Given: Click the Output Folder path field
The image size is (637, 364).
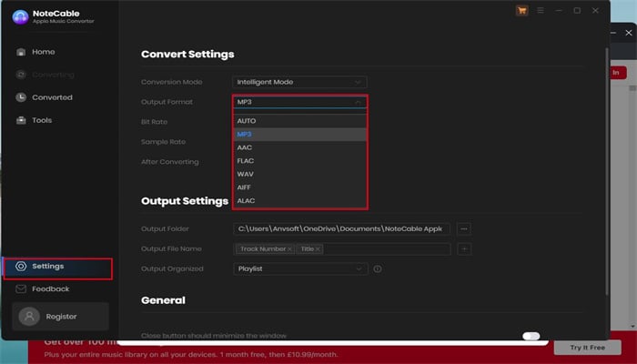Looking at the screenshot, I should pos(341,228).
